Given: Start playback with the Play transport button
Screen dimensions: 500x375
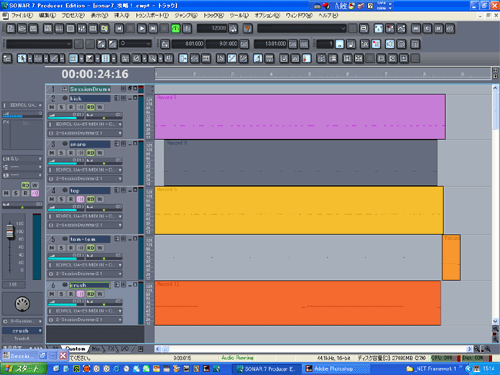Looking at the screenshot, I should point(142,29).
